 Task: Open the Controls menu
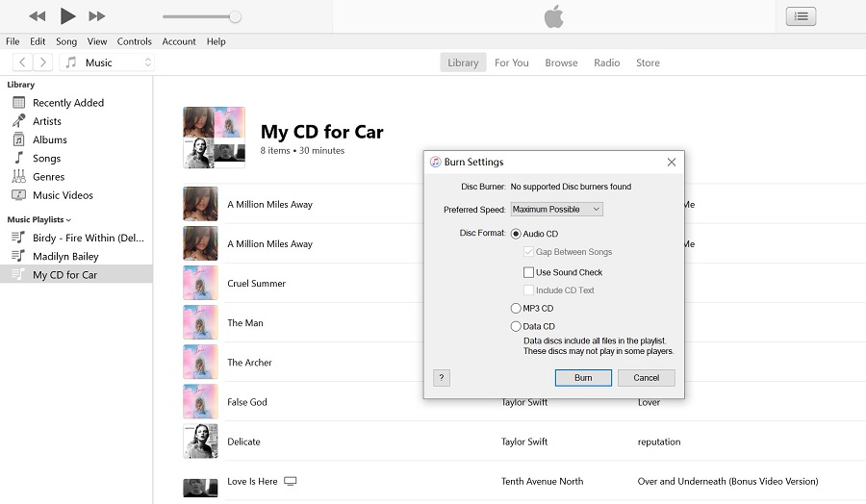coord(134,41)
